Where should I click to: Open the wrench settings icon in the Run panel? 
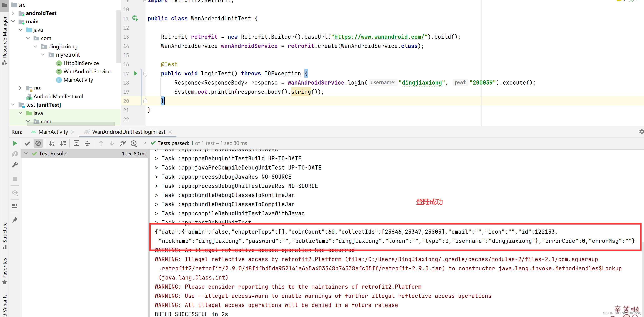point(15,165)
